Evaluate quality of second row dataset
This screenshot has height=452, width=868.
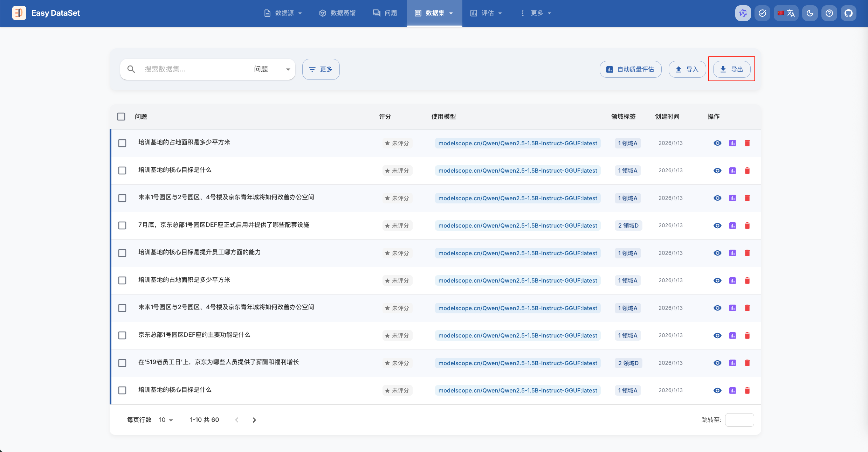click(732, 171)
